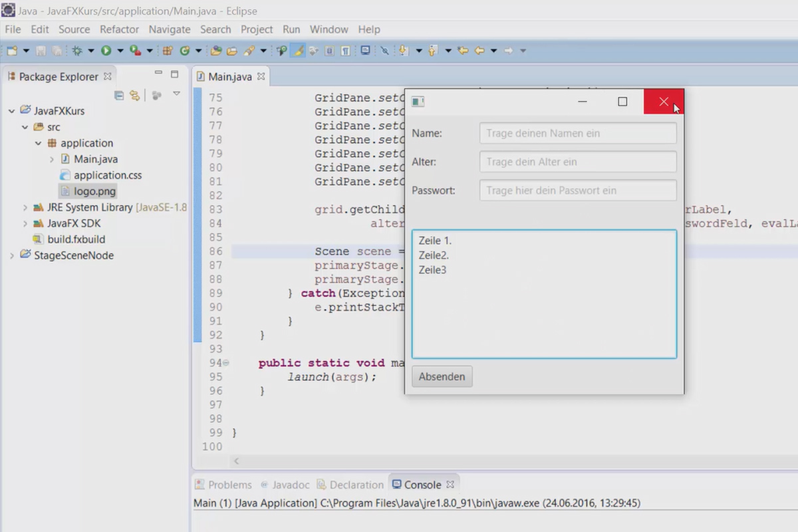Close the Main.java editor tab
This screenshot has width=798, height=532.
click(x=261, y=76)
